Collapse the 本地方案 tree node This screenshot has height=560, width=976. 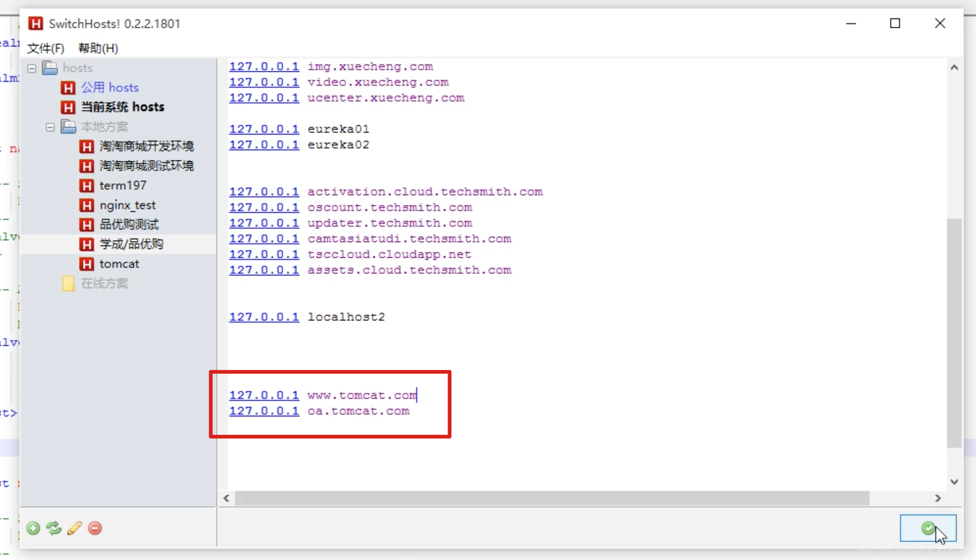(x=50, y=127)
